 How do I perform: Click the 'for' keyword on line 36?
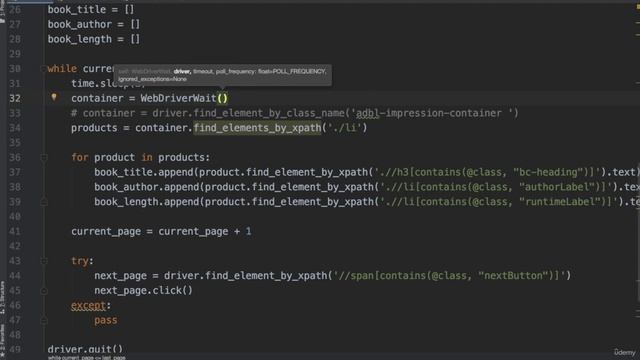(80, 158)
